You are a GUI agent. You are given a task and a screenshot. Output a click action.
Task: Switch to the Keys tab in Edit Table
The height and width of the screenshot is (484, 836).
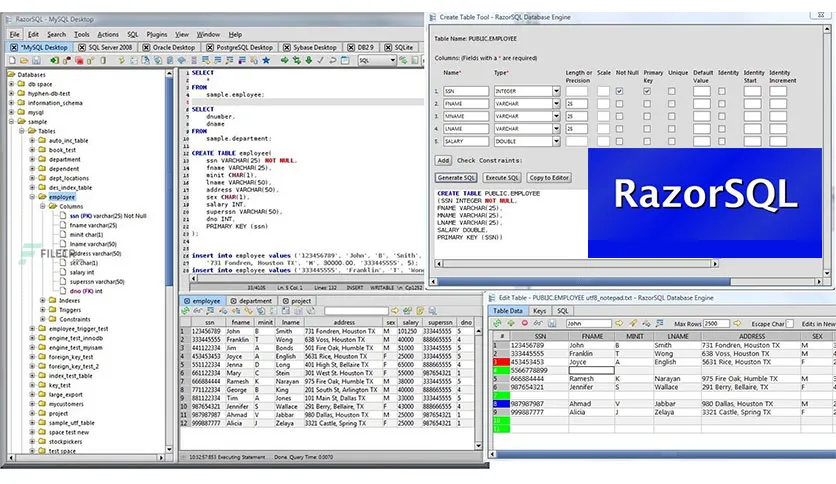pos(540,311)
